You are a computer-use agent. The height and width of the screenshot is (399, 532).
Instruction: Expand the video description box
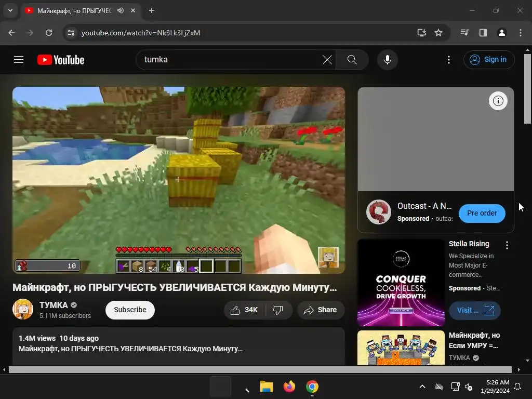[x=179, y=347]
